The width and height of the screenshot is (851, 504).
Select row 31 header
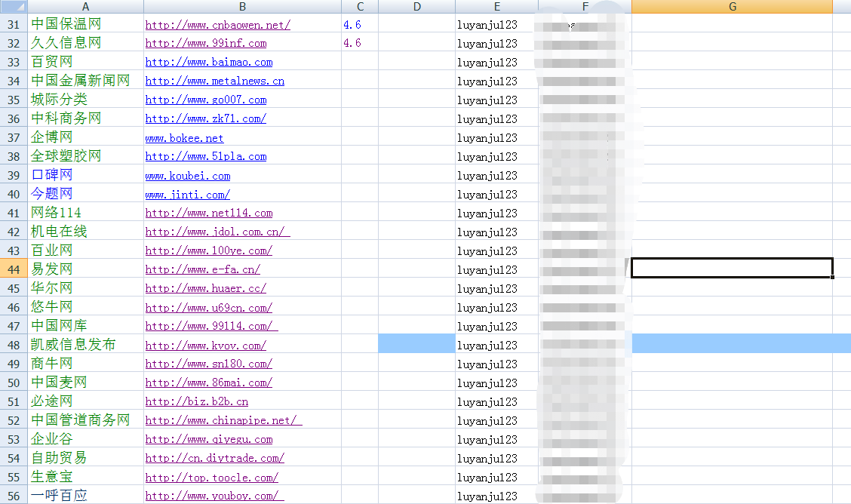click(x=14, y=25)
